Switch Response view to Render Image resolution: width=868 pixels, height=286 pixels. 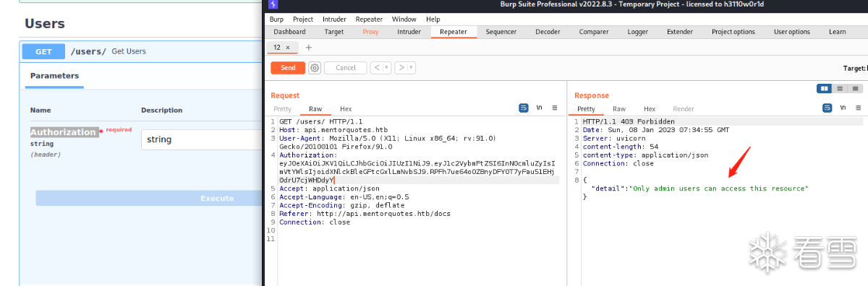point(684,108)
